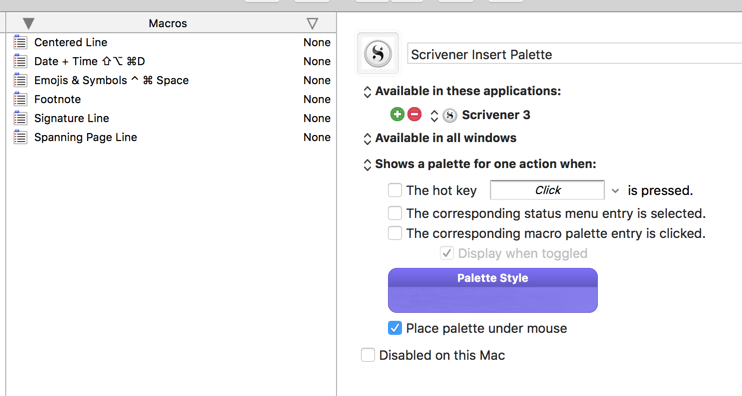The height and width of the screenshot is (396, 742).
Task: Click None trigger value for Centered Line
Action: [x=317, y=42]
